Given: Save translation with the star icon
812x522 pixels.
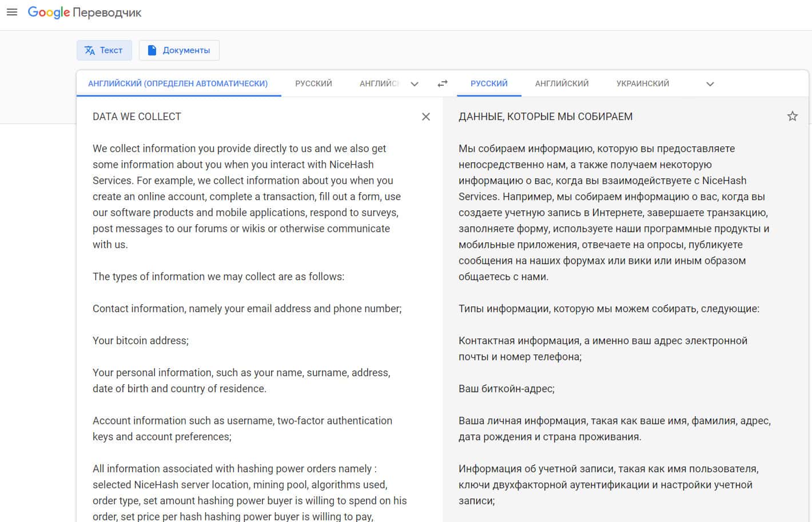Looking at the screenshot, I should (792, 117).
